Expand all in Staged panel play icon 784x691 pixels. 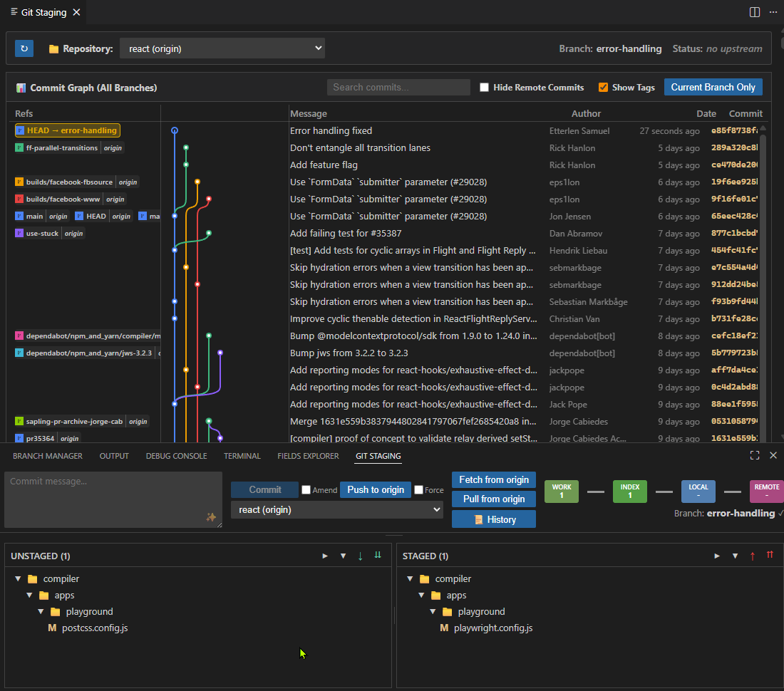coord(717,556)
